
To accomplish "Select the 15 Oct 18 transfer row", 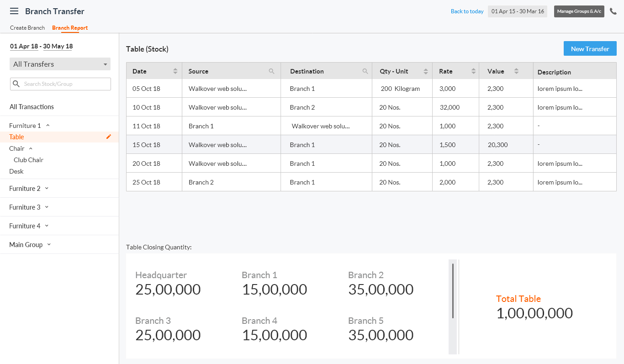I will point(371,145).
